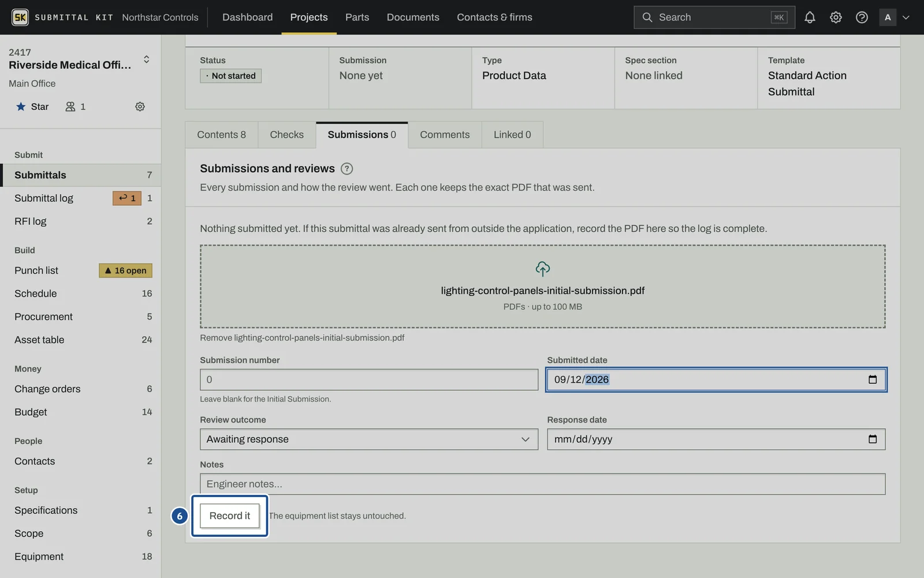The image size is (924, 578).
Task: Click the help icon beside Submissions and reviews
Action: click(x=346, y=169)
